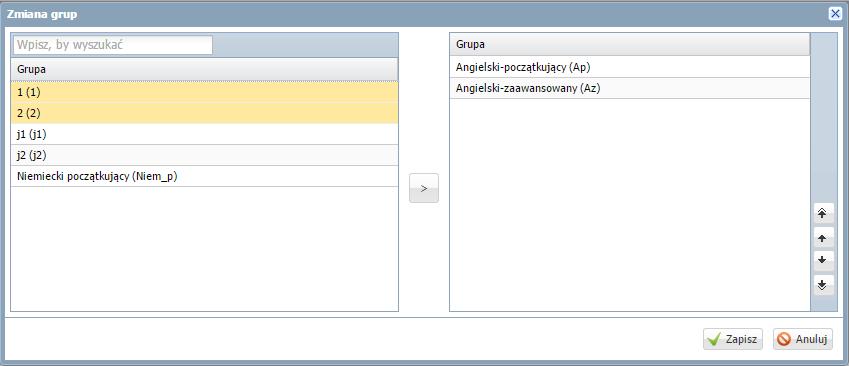
Task: Save changes with Zapisz
Action: coord(733,339)
